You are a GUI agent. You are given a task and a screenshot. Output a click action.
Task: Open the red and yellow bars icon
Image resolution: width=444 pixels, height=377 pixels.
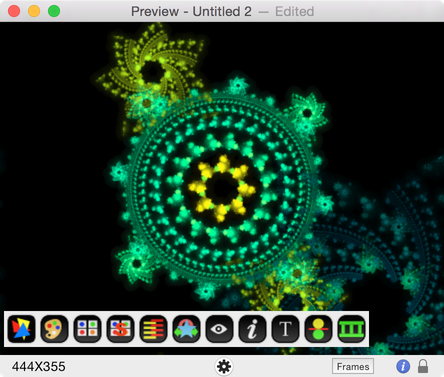point(153,329)
